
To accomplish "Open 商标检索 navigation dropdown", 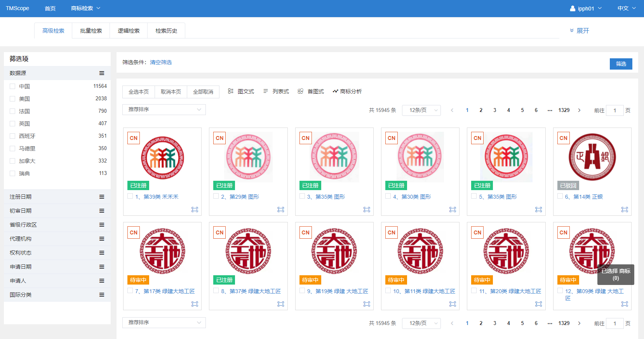I will point(85,8).
